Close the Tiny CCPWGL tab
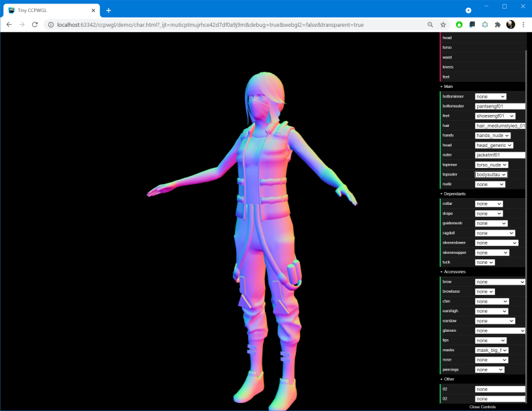Viewport: 532px width, 411px height. 93,11
